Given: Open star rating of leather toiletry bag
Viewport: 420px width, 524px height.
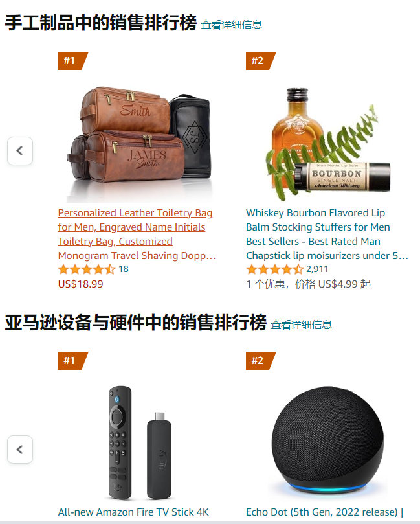Looking at the screenshot, I should pyautogui.click(x=87, y=269).
